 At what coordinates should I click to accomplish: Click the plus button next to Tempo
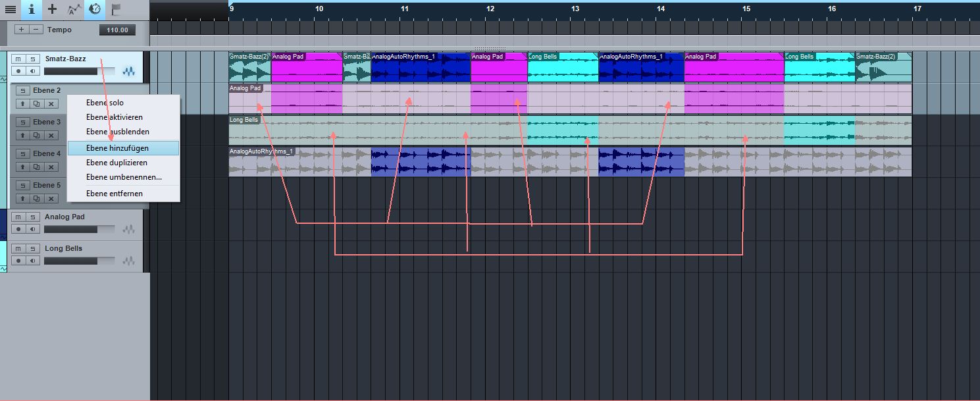22,30
